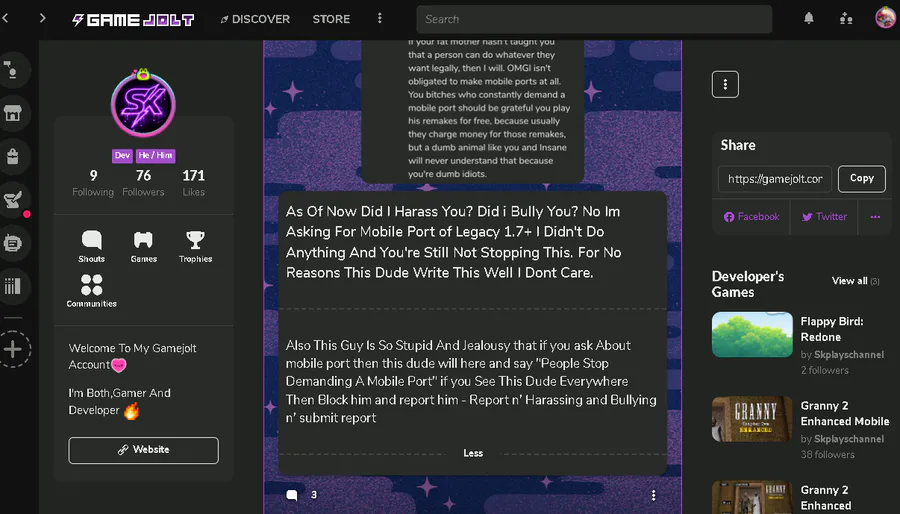Open the Flappy Bird: Redone title
Image resolution: width=900 pixels, height=514 pixels.
click(x=832, y=329)
